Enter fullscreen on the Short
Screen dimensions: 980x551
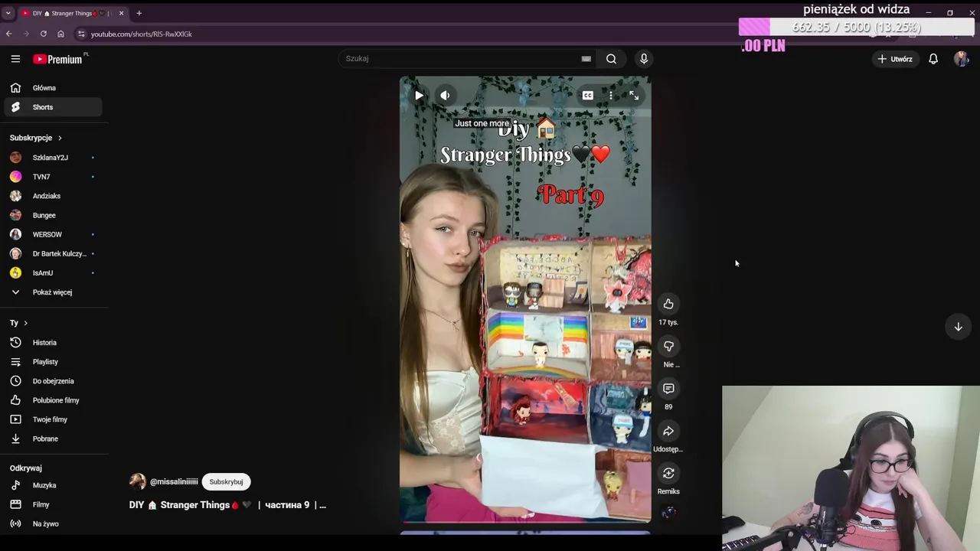click(634, 96)
